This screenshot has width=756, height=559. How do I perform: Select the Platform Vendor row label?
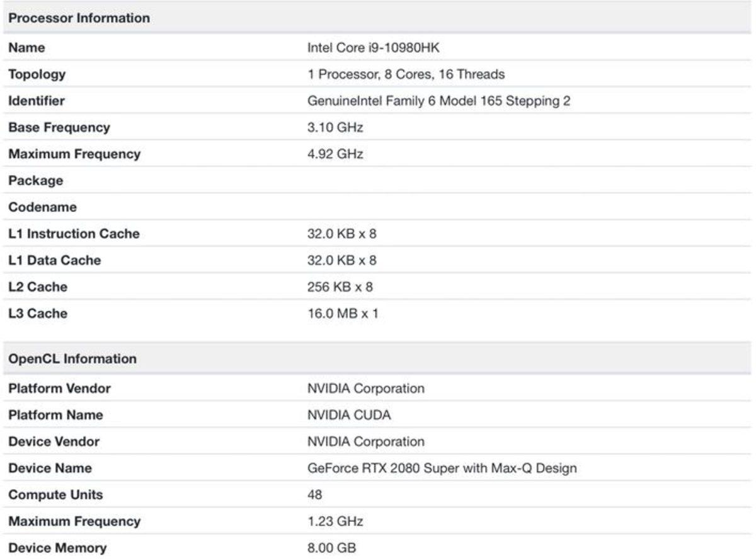59,388
